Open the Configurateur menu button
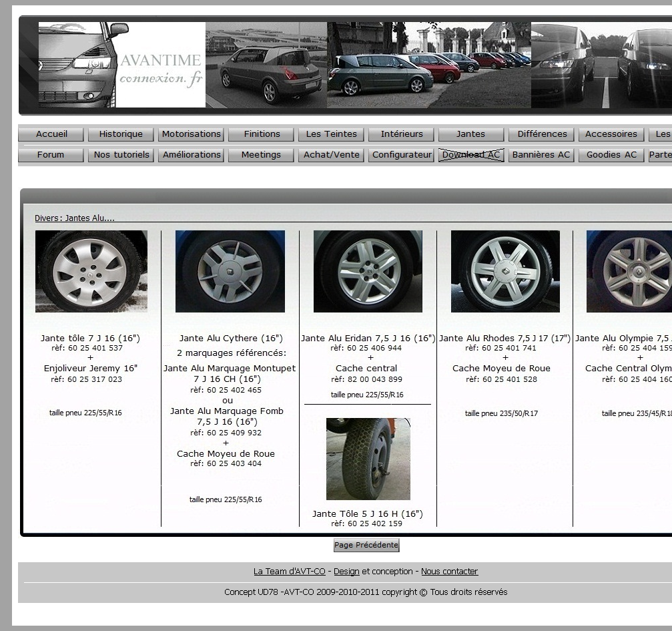The image size is (672, 631). [x=402, y=155]
